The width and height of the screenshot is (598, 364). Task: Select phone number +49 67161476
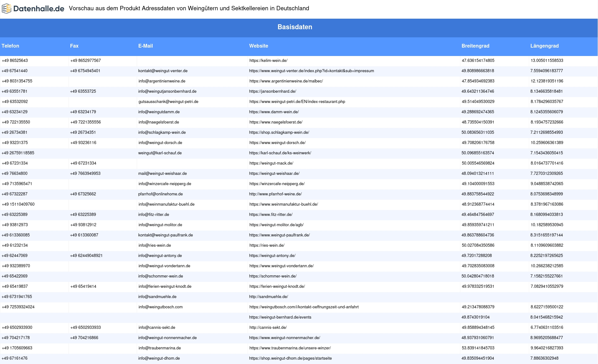click(x=14, y=358)
